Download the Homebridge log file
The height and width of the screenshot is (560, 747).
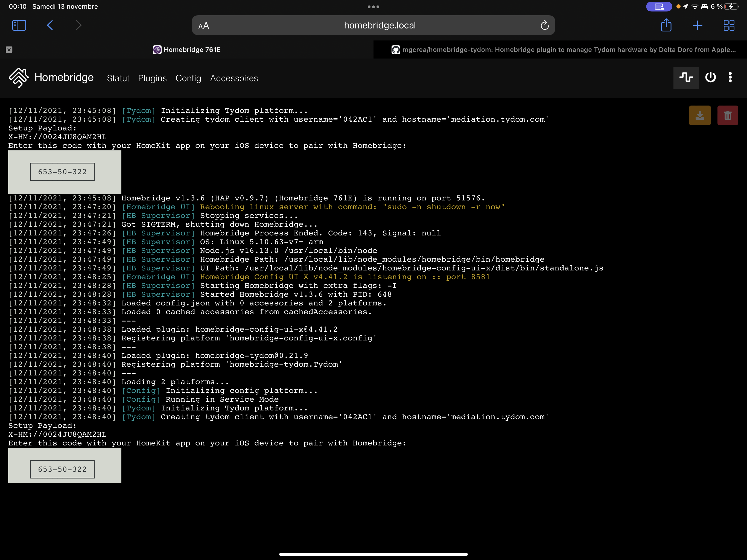[700, 115]
